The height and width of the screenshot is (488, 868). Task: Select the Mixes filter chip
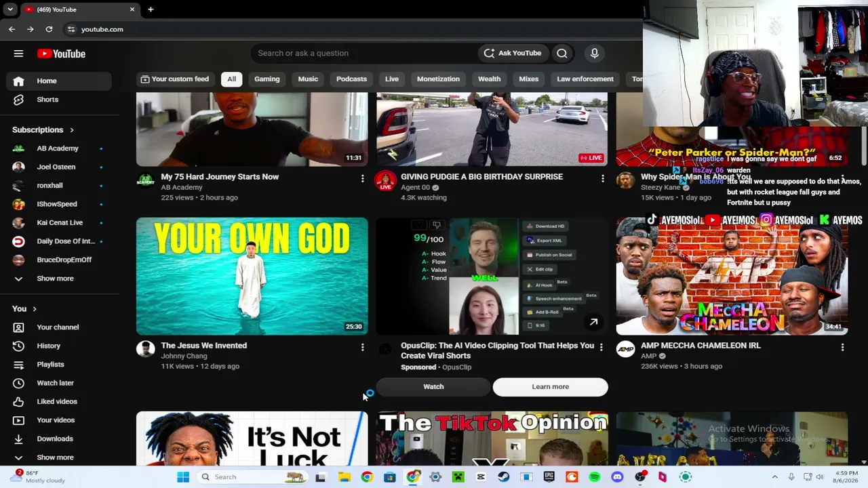coord(529,79)
